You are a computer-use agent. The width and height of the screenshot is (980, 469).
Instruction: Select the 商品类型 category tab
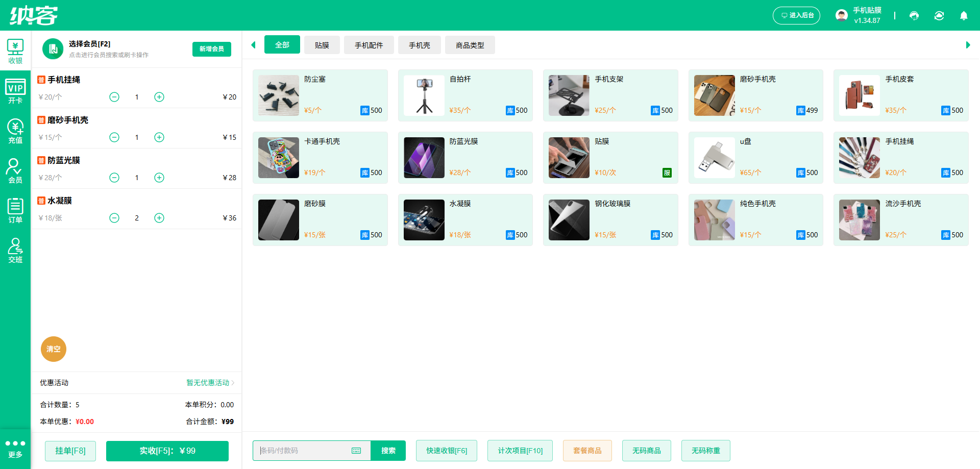pos(470,45)
